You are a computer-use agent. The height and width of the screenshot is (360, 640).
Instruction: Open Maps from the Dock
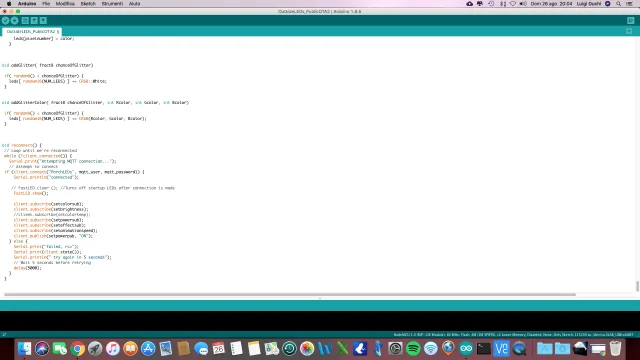click(271, 349)
